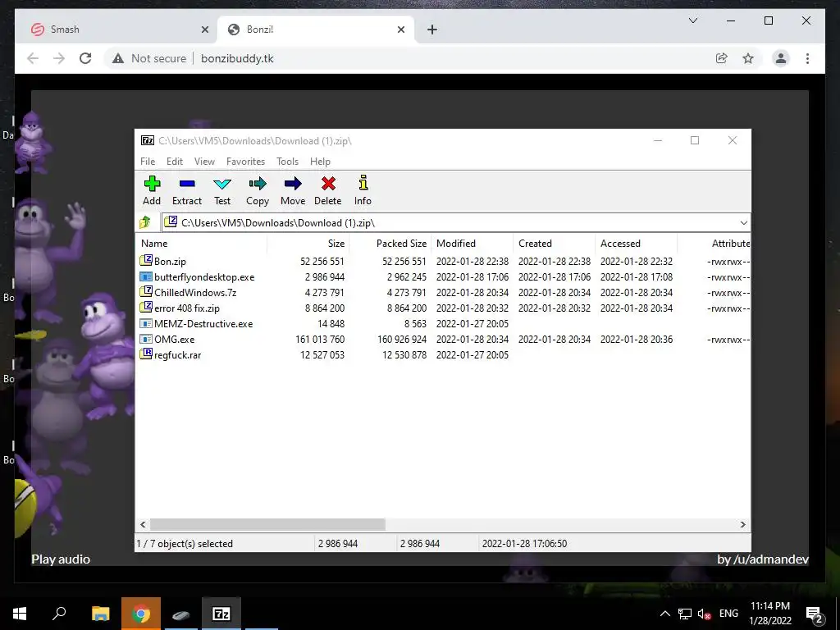Image resolution: width=840 pixels, height=630 pixels.
Task: Select ChilledWindows.7z archive icon
Action: [x=146, y=292]
